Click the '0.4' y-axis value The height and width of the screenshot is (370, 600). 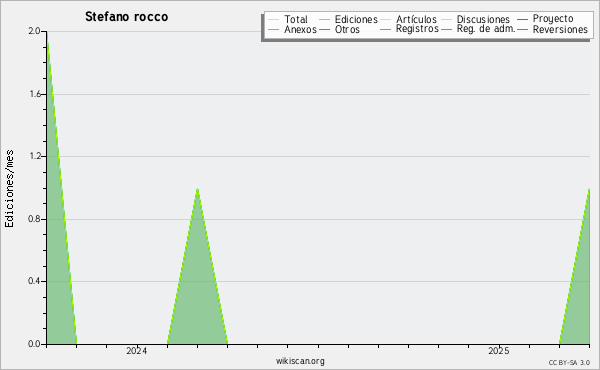point(34,281)
